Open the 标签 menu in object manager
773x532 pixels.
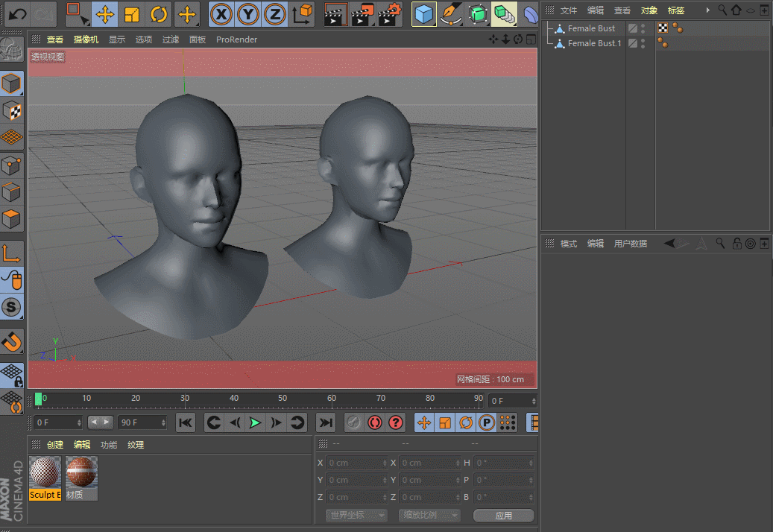coord(676,10)
